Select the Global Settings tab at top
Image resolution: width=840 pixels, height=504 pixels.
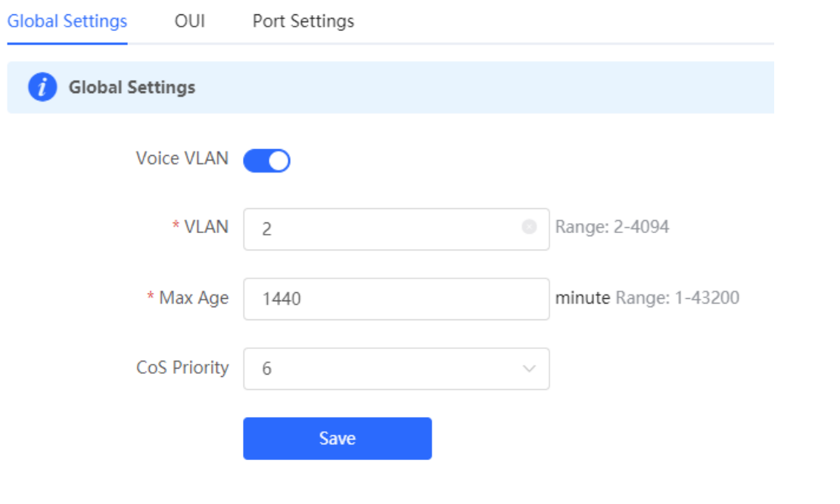click(x=67, y=21)
